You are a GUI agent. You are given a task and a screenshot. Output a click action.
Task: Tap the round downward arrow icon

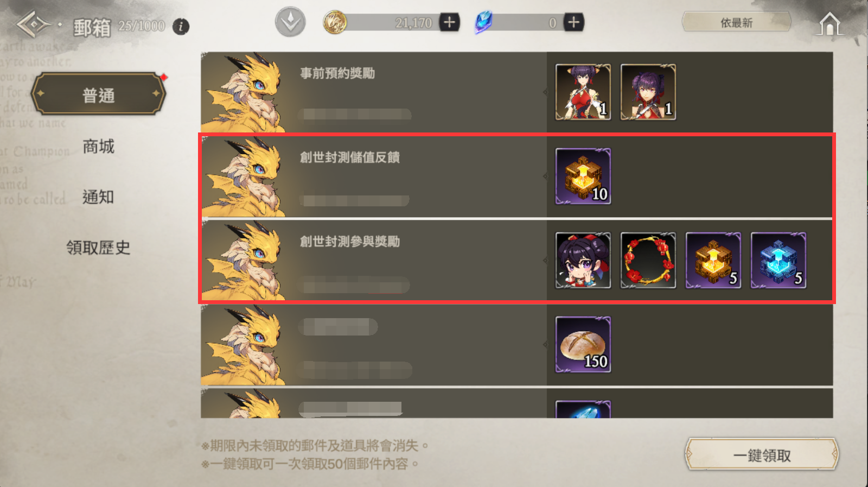click(290, 22)
